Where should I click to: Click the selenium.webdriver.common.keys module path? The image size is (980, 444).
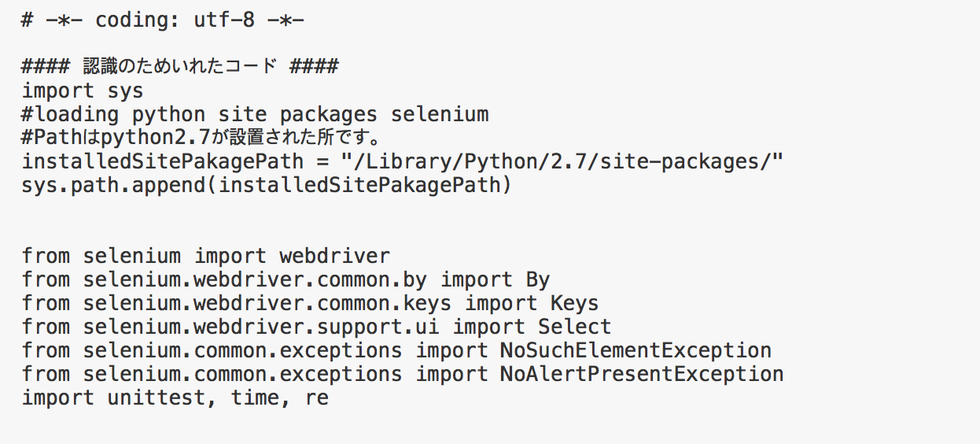tap(267, 303)
